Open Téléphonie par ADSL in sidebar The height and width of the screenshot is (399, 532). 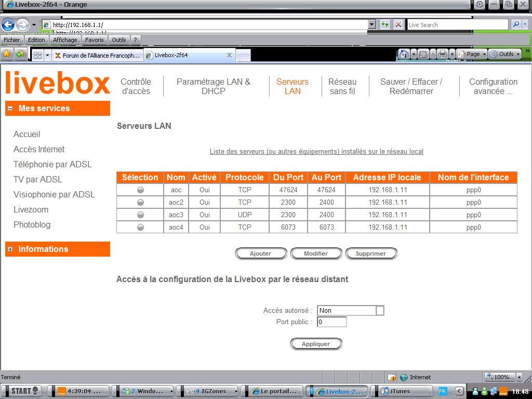[52, 165]
